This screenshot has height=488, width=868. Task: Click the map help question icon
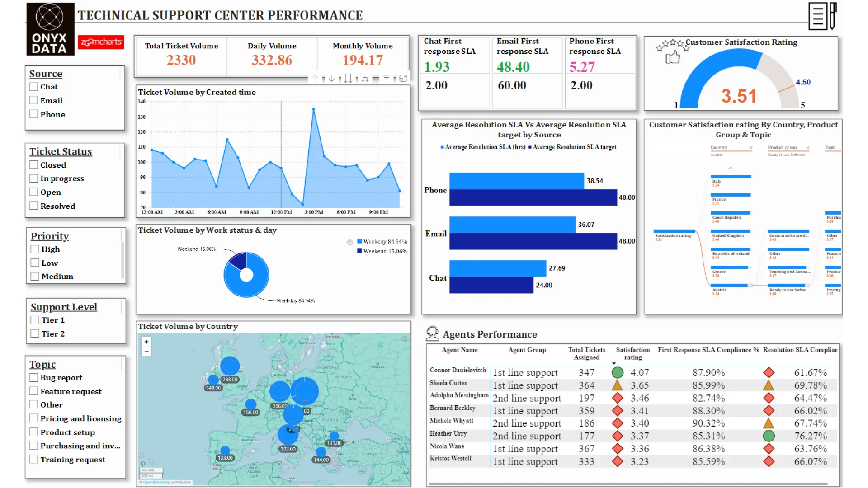point(405,338)
